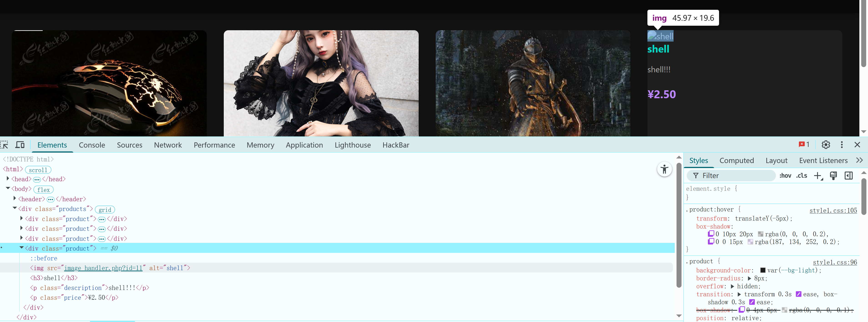Image resolution: width=868 pixels, height=322 pixels.
Task: Click the Filter styles input field
Action: pos(731,176)
